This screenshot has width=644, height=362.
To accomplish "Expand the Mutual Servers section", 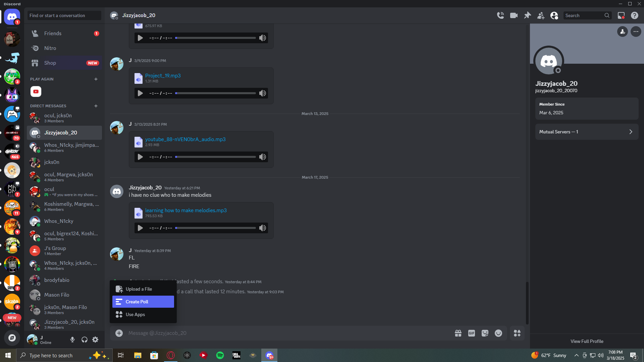I will point(587,132).
